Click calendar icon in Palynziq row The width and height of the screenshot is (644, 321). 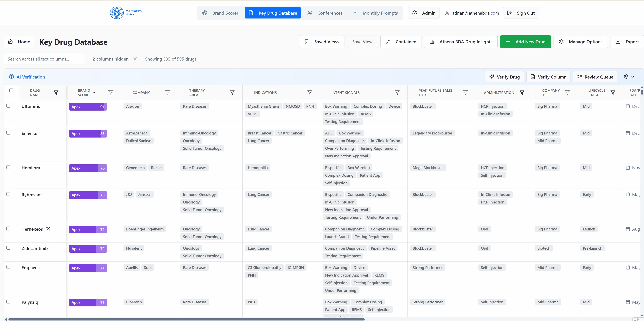[628, 302]
